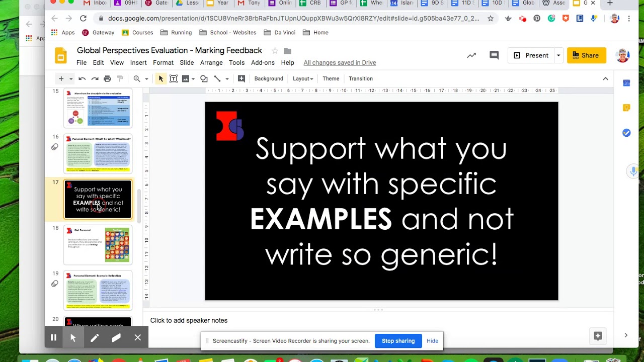This screenshot has width=644, height=362.
Task: Open Google Calendar side panel icon
Action: pyautogui.click(x=626, y=83)
